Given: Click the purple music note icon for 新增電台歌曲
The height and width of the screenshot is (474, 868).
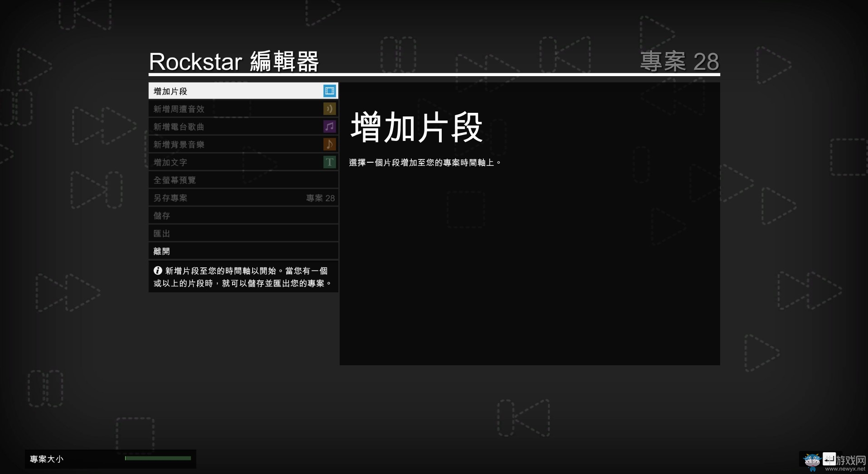Looking at the screenshot, I should [x=330, y=126].
